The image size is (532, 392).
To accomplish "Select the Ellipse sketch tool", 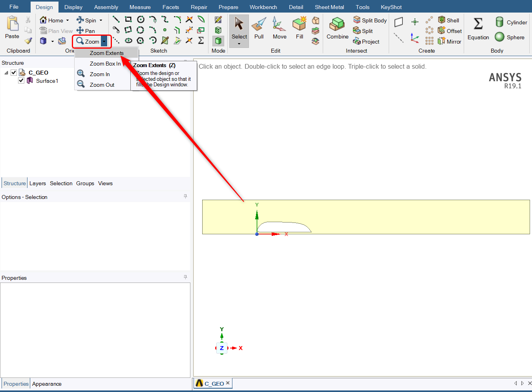I will [x=128, y=40].
